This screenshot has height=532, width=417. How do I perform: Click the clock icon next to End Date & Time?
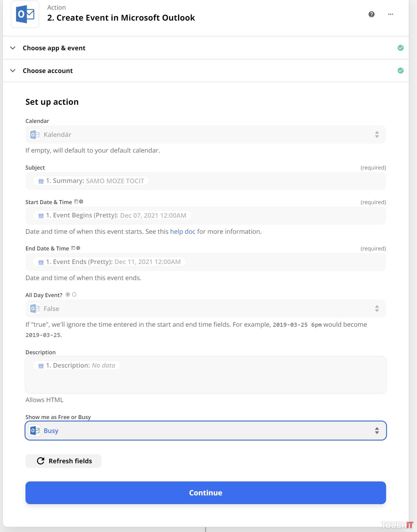tap(78, 248)
